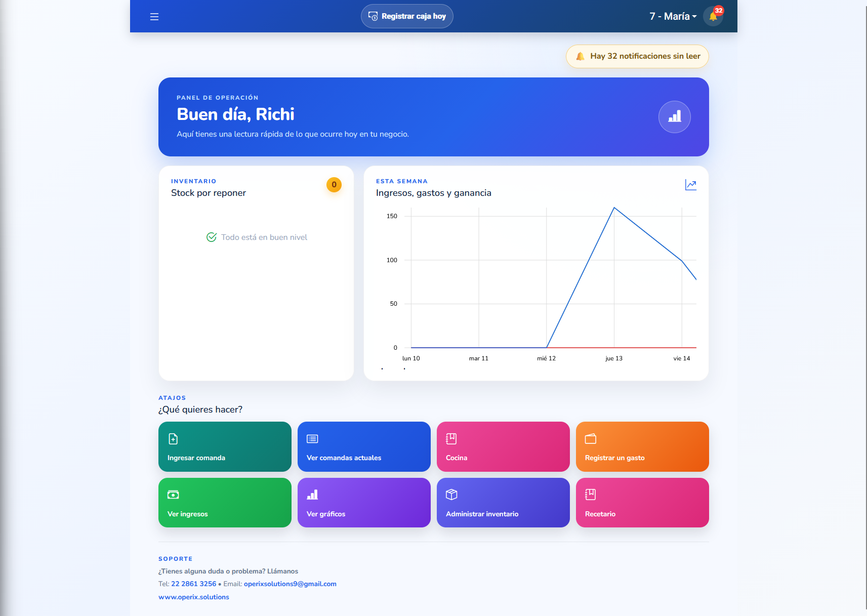Click the Administrar inventario box icon

point(451,495)
